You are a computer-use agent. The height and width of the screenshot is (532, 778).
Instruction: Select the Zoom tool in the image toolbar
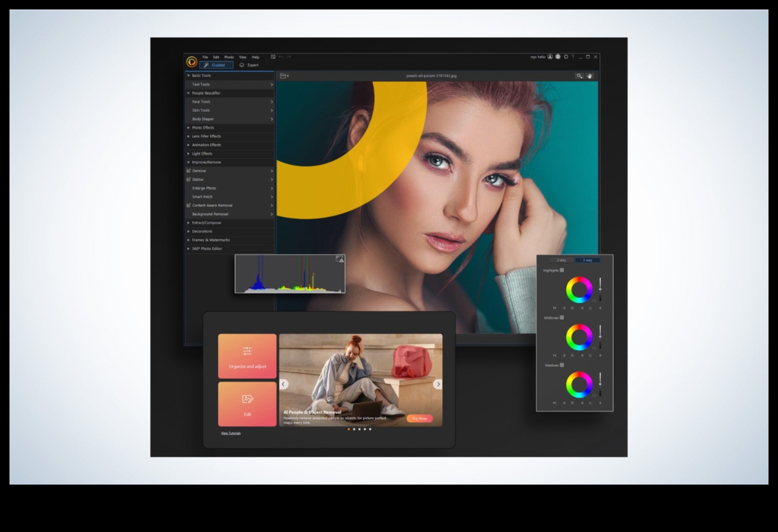pyautogui.click(x=579, y=76)
